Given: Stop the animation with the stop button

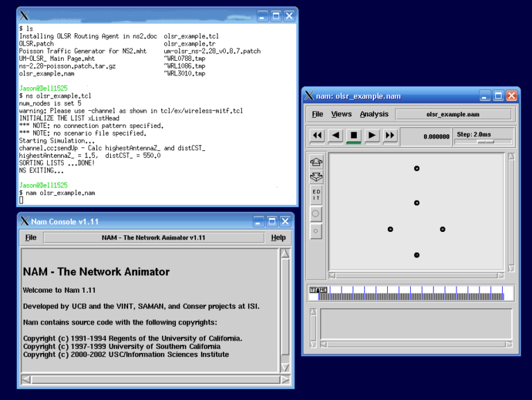Looking at the screenshot, I should tap(354, 136).
